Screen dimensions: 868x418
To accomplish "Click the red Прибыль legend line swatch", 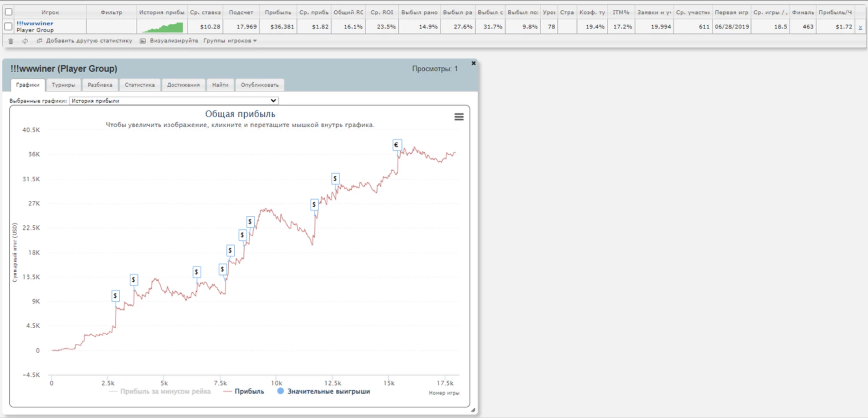I will (227, 391).
